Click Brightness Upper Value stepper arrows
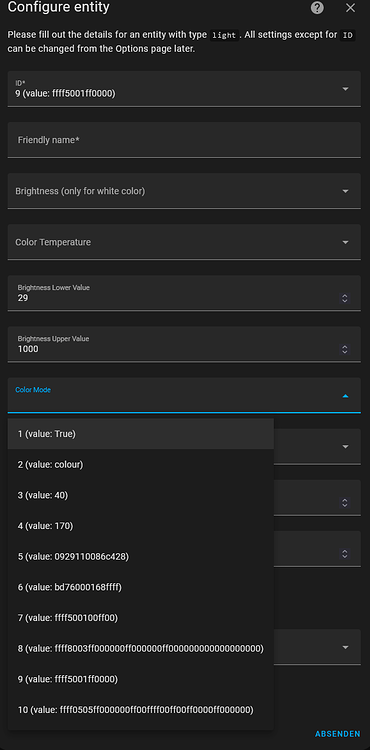The width and height of the screenshot is (370, 750). tap(345, 350)
